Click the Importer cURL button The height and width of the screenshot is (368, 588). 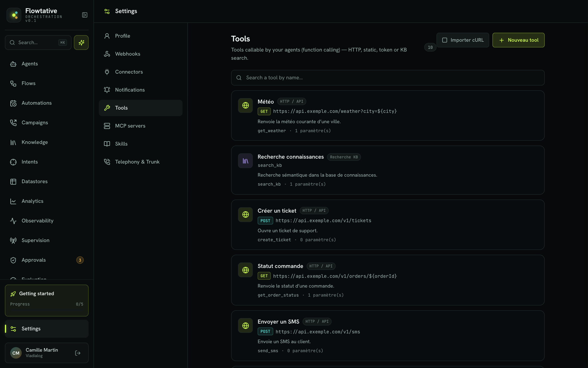click(463, 40)
